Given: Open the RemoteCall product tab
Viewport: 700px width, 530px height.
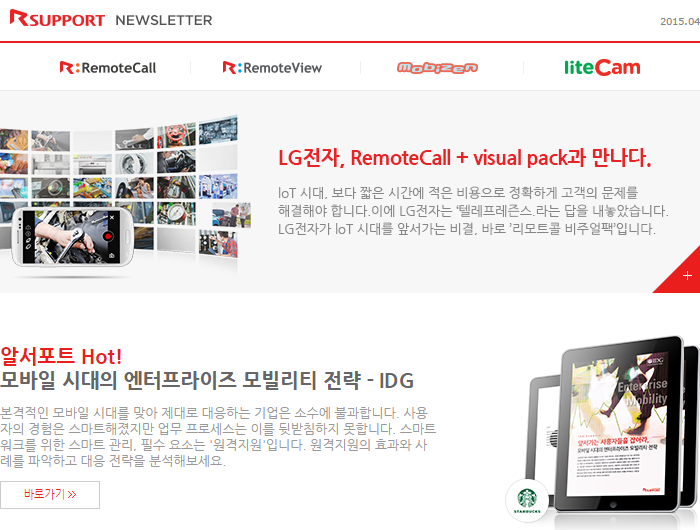Looking at the screenshot, I should pyautogui.click(x=108, y=68).
